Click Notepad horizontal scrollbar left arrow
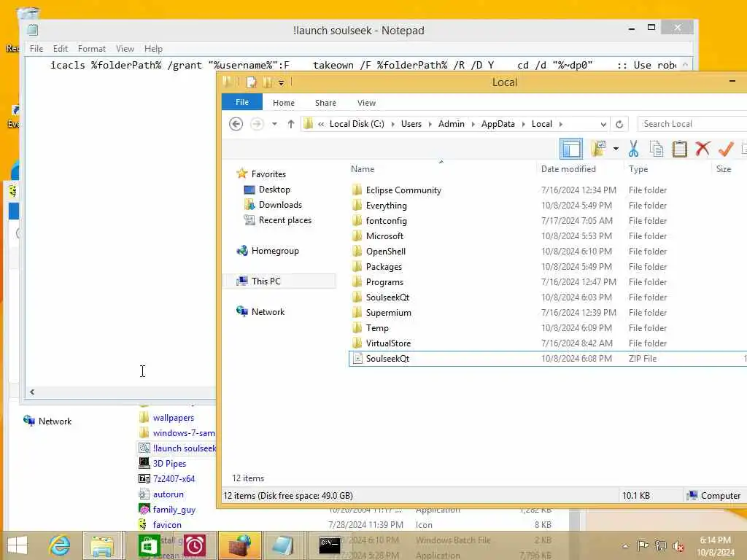Screen dimensions: 747x560 (32, 392)
